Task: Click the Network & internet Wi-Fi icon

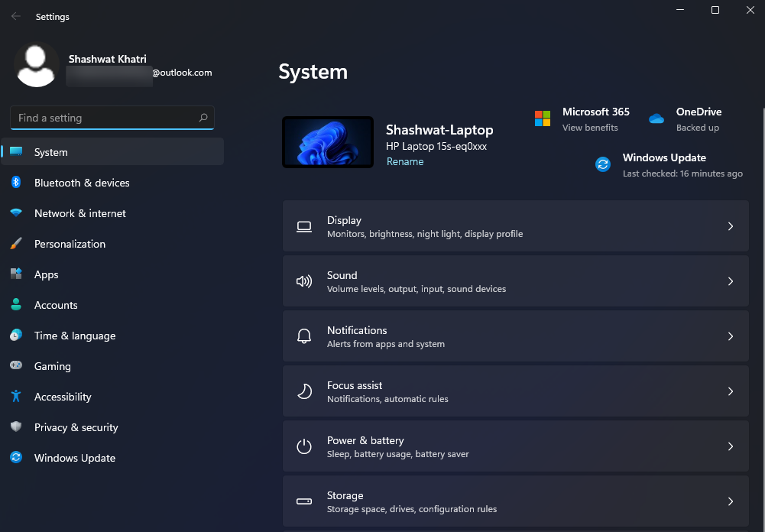Action: point(16,213)
